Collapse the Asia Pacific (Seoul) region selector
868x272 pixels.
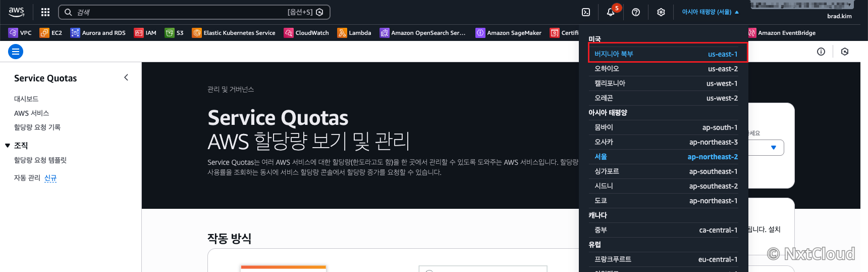tap(711, 12)
